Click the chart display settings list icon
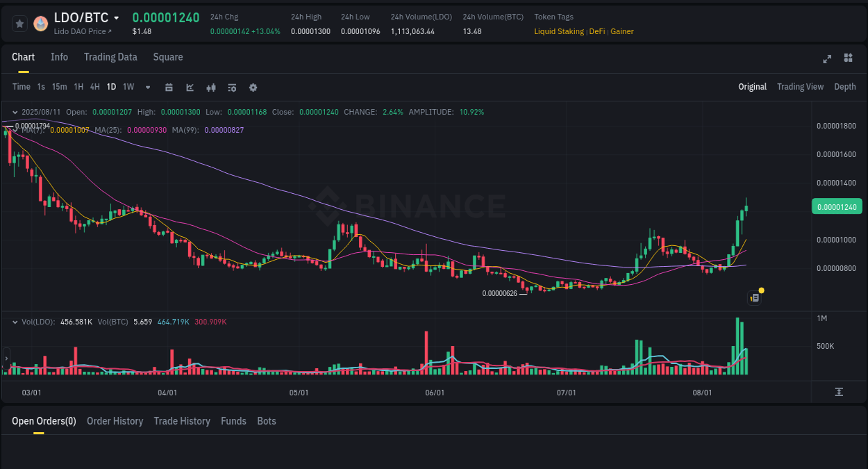The height and width of the screenshot is (469, 868). [x=231, y=87]
